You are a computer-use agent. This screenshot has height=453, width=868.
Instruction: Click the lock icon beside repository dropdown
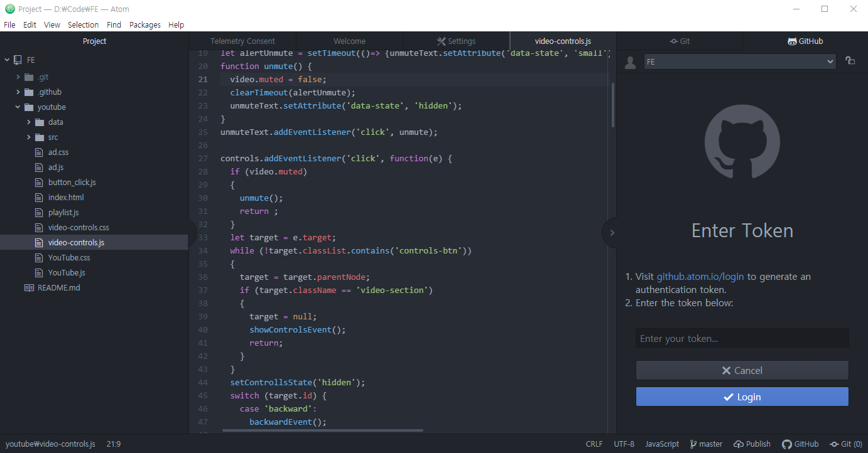click(x=850, y=61)
